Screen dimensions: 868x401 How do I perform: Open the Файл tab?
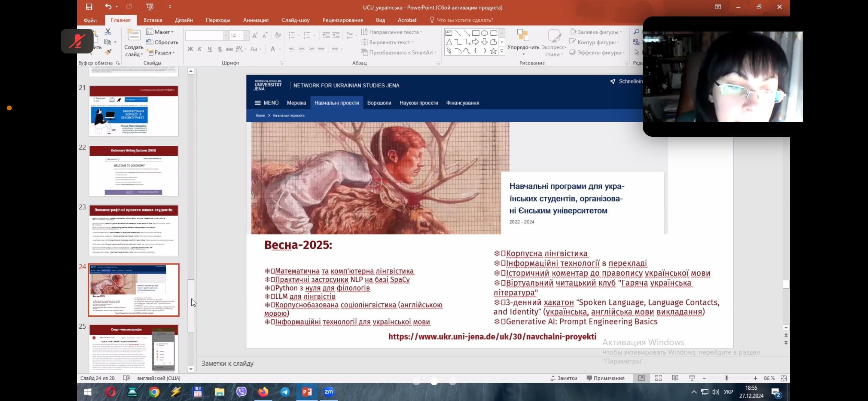tap(90, 20)
